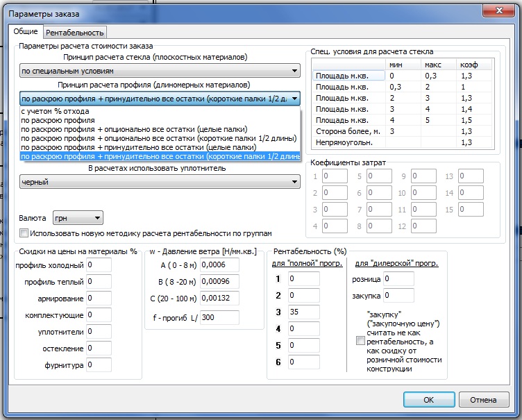Click cost coefficient field 12

point(423,226)
